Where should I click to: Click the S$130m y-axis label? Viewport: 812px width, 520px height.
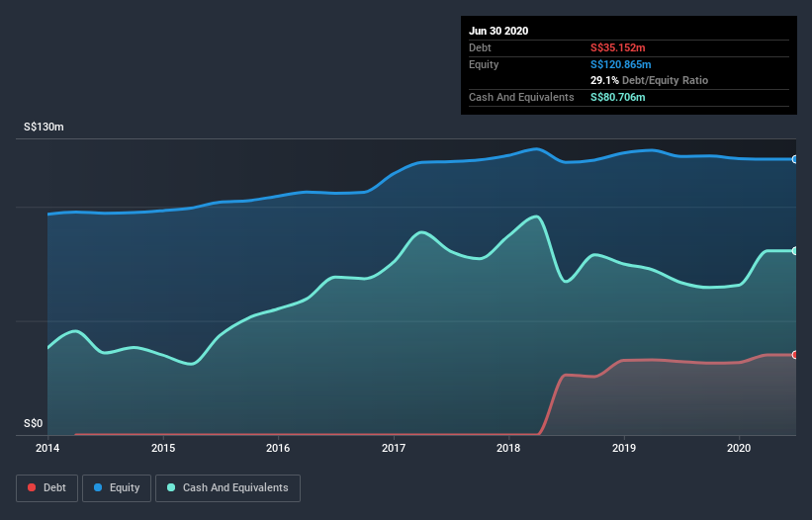pyautogui.click(x=45, y=127)
